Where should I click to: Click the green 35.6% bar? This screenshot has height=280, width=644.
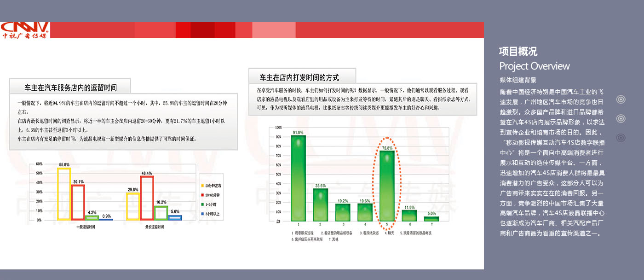[x=321, y=204]
